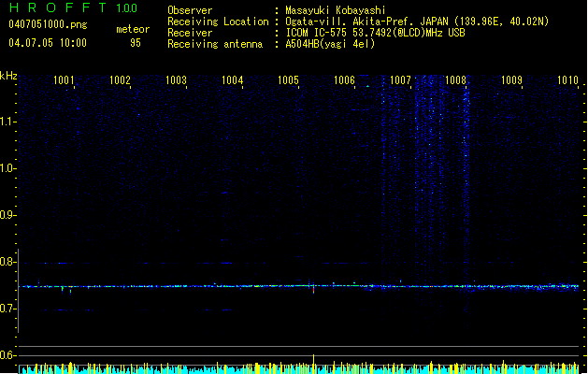This screenshot has height=374, width=588.
Task: Click the 1002 time axis marker
Action: tap(120, 79)
